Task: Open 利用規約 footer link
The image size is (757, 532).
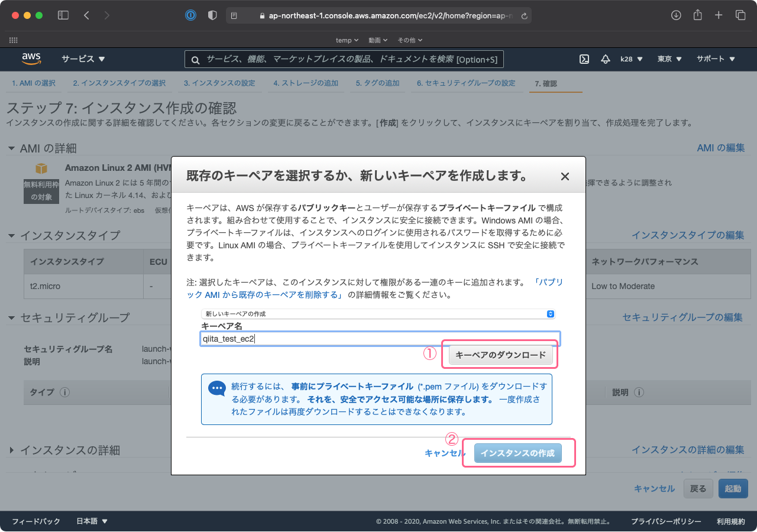Action: tap(731, 521)
